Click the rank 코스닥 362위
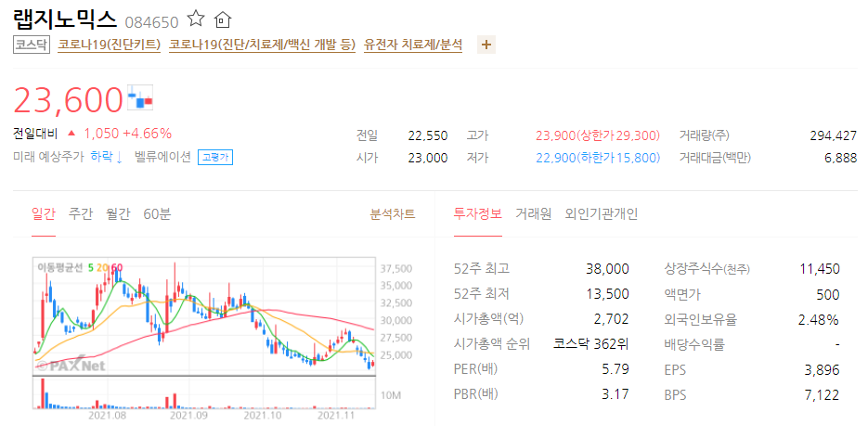 (591, 344)
